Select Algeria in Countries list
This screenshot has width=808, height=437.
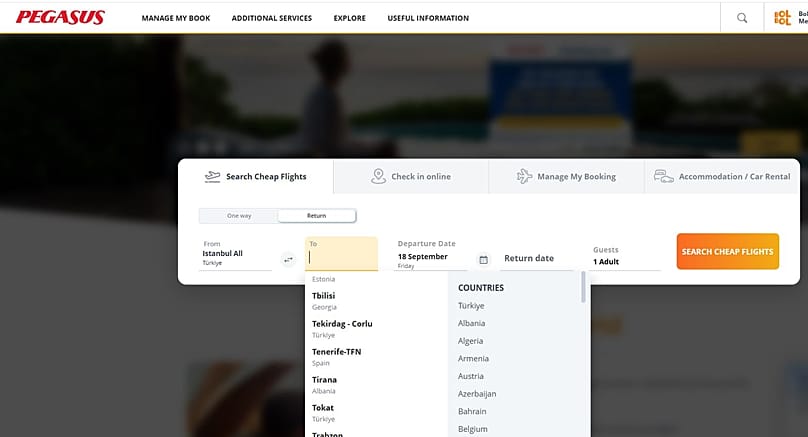[470, 341]
